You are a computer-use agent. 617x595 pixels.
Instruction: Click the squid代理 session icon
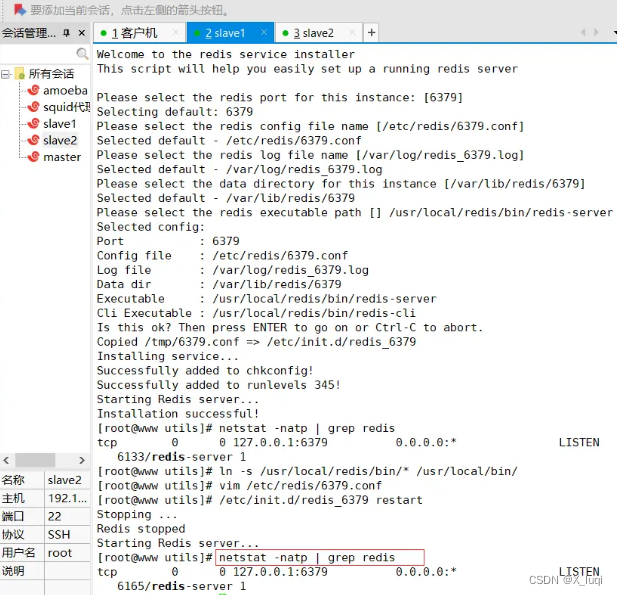[x=33, y=107]
